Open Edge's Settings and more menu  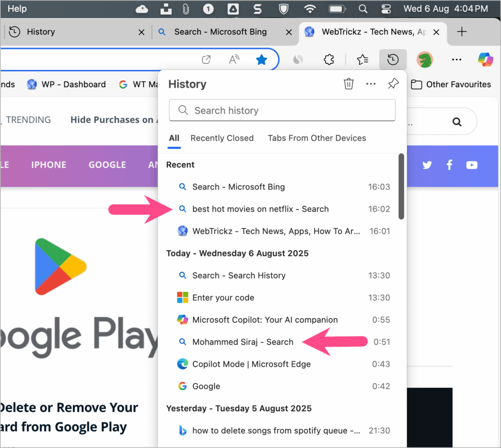456,59
